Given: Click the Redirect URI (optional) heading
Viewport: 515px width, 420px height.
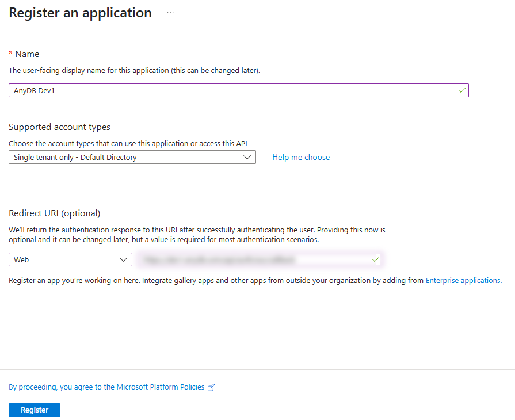Looking at the screenshot, I should point(54,213).
